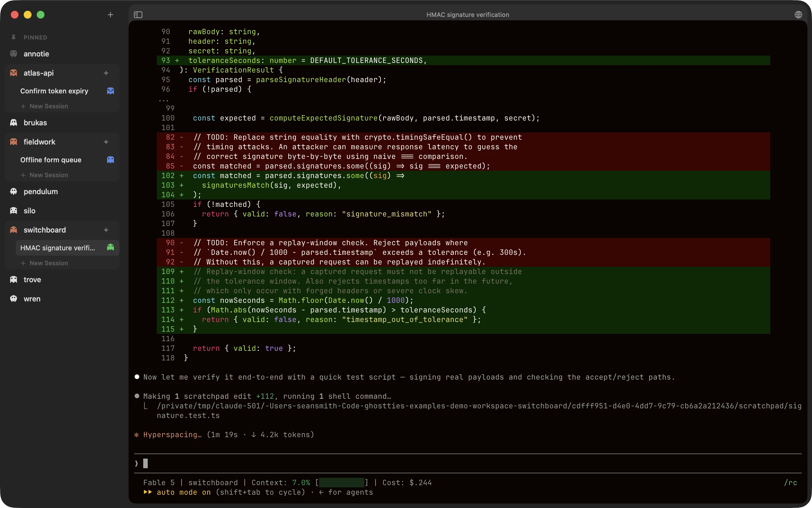The height and width of the screenshot is (508, 812).
Task: Click the context usage progress bar
Action: [x=342, y=483]
